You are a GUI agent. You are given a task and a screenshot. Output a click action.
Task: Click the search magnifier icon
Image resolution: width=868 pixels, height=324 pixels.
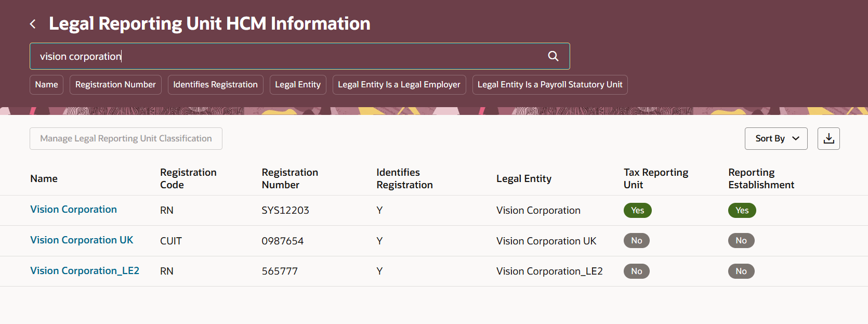click(x=553, y=56)
